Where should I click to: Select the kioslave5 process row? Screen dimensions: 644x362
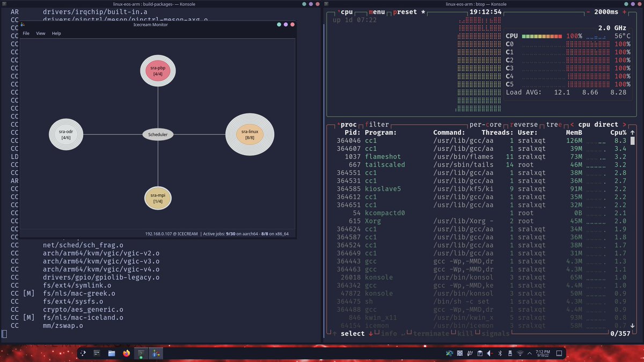coord(481,189)
